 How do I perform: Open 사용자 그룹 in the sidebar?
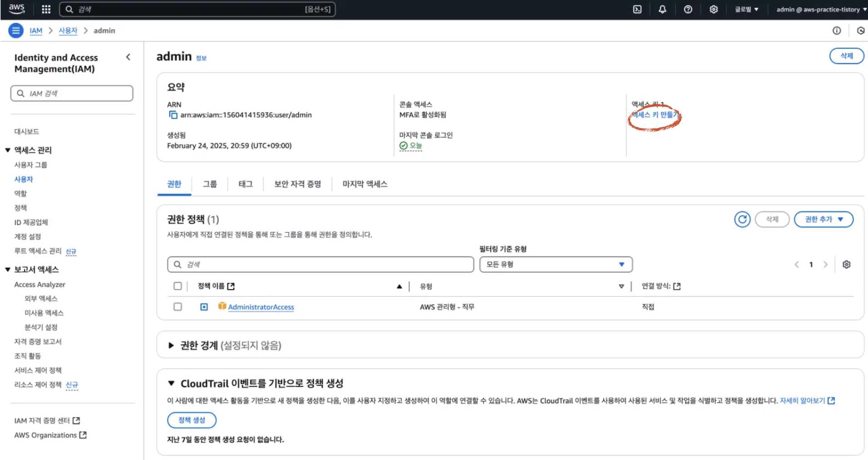[30, 165]
